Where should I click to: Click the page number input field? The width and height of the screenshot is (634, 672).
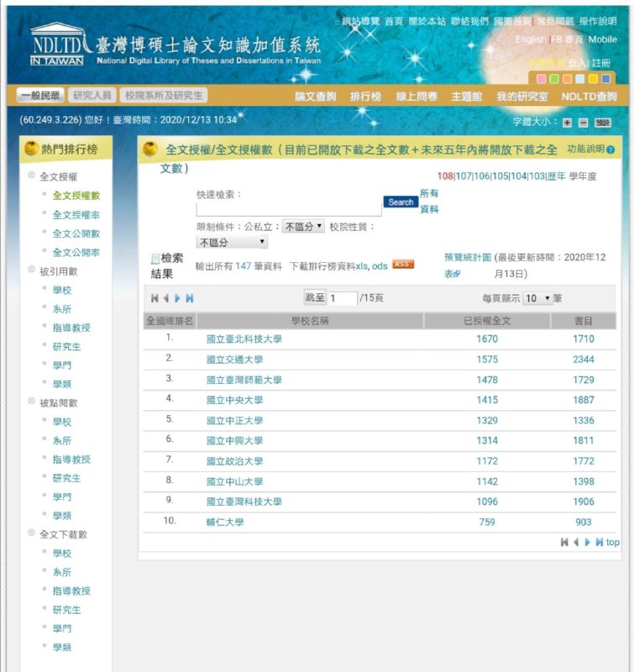(x=343, y=298)
